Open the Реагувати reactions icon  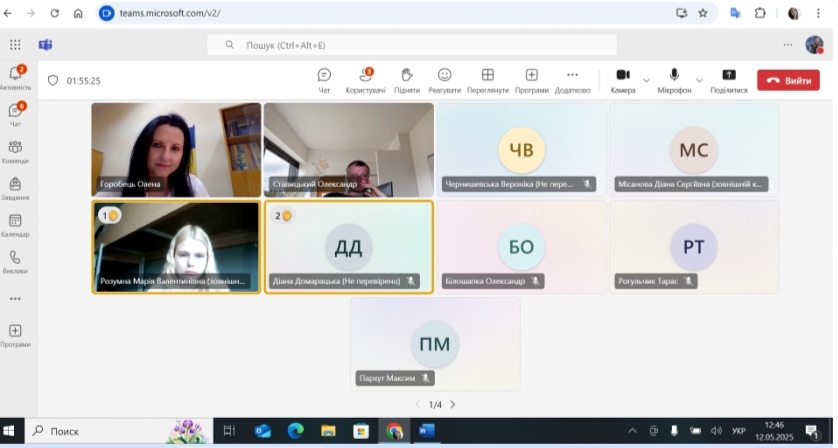(444, 79)
